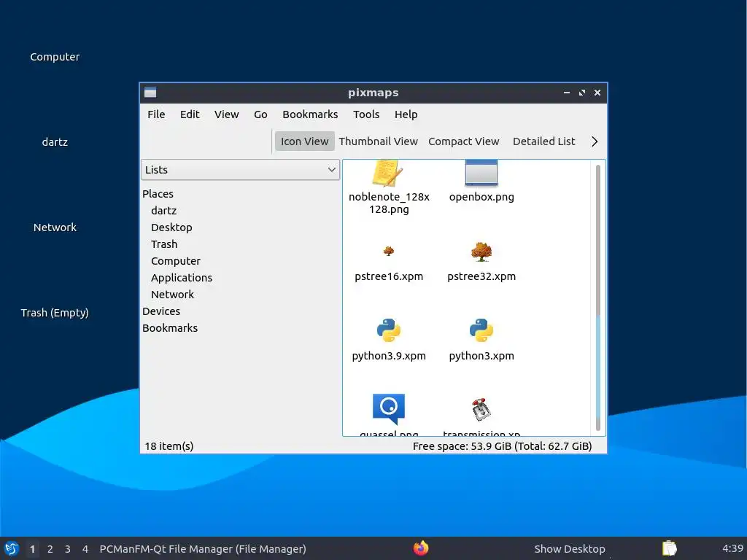Screen dimensions: 747x560
Task: Click the Show Desktop button
Action: (570, 548)
